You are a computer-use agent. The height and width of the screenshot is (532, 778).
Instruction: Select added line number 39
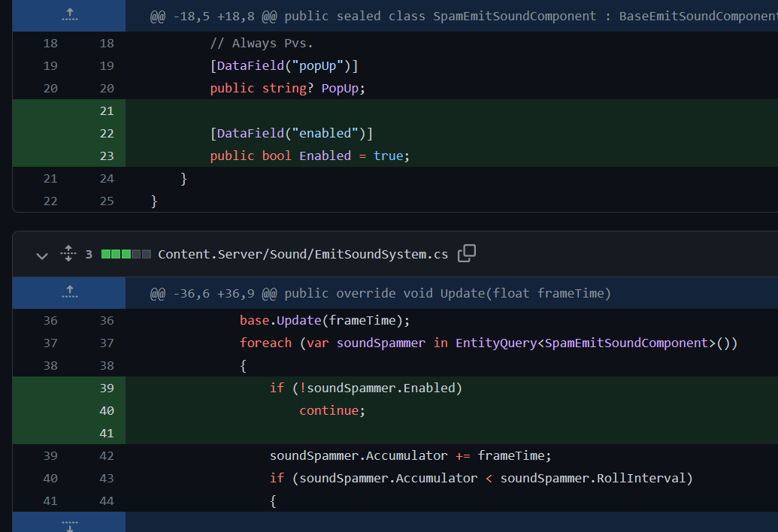pyautogui.click(x=105, y=388)
